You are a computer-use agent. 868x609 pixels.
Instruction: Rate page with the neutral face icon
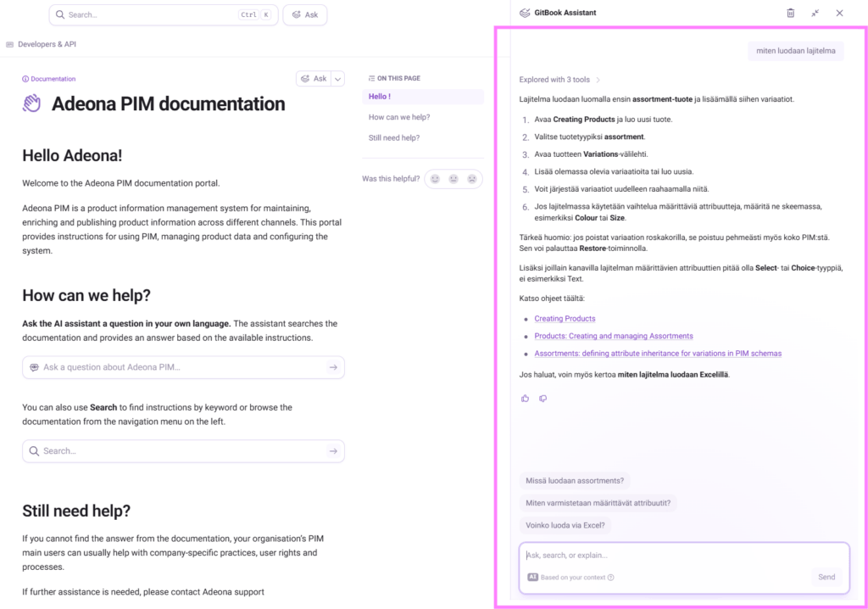pos(453,179)
